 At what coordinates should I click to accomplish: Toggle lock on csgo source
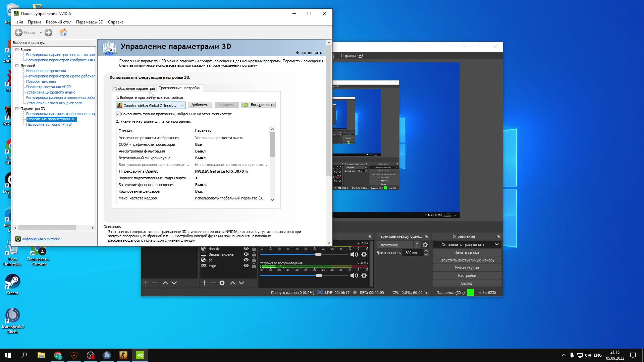(x=254, y=266)
